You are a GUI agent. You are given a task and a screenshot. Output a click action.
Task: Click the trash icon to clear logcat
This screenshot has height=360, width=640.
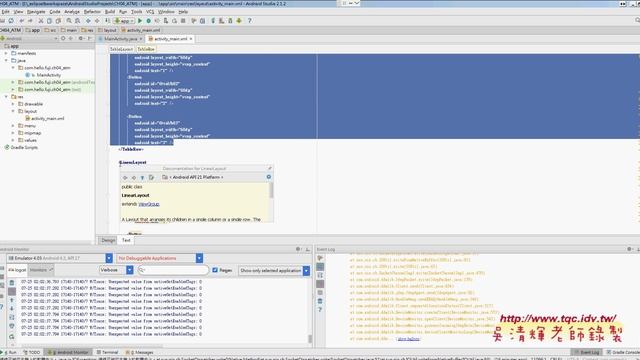(x=12, y=282)
